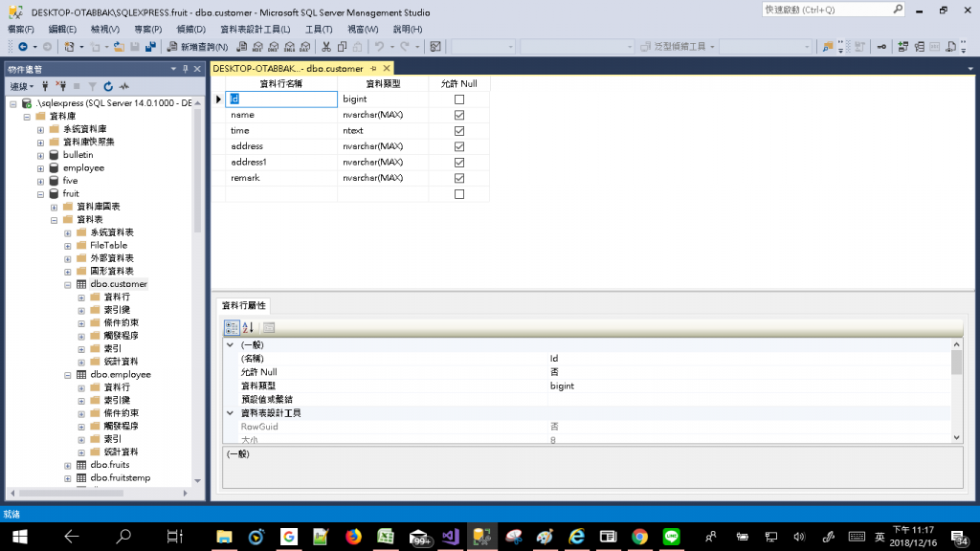Image resolution: width=980 pixels, height=551 pixels.
Task: Expand the bulletin database node
Action: [40, 156]
